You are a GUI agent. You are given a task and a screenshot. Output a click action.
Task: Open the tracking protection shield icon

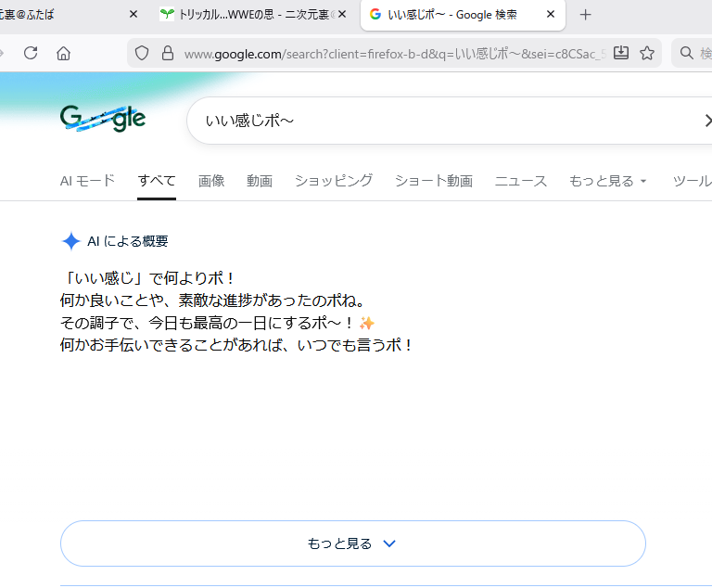[142, 53]
